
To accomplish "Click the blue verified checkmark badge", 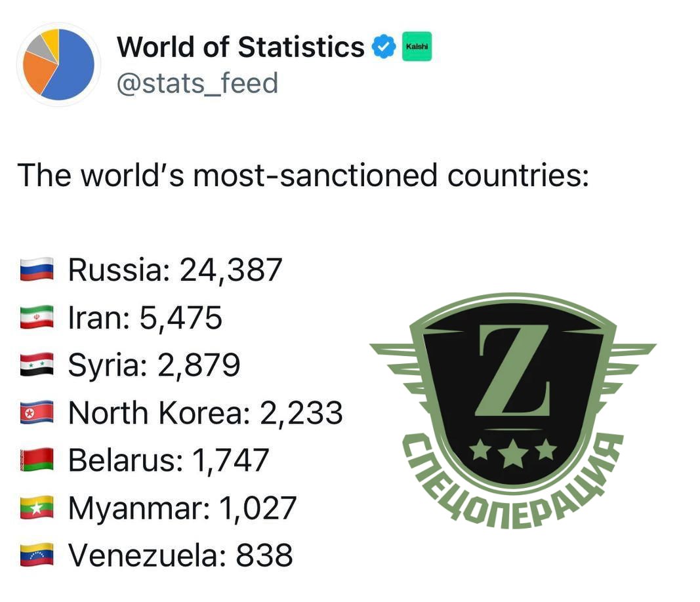I will click(384, 47).
